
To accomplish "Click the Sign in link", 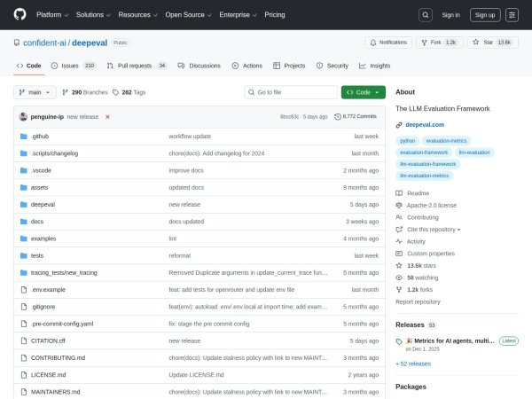I will pyautogui.click(x=450, y=15).
